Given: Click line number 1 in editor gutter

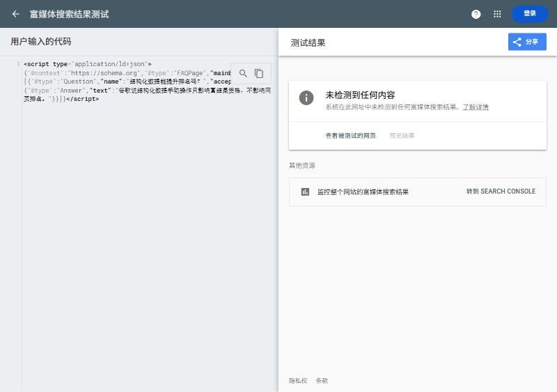Looking at the screenshot, I should pyautogui.click(x=18, y=64).
